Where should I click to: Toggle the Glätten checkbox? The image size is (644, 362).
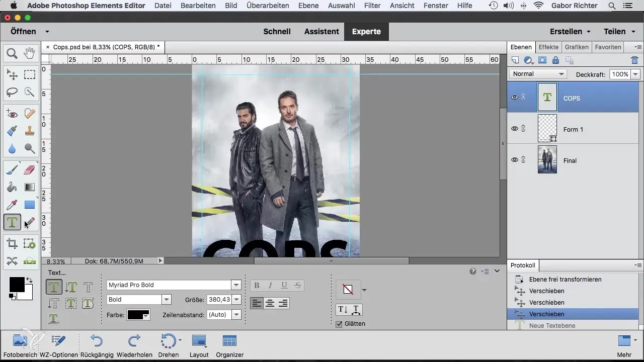click(339, 324)
